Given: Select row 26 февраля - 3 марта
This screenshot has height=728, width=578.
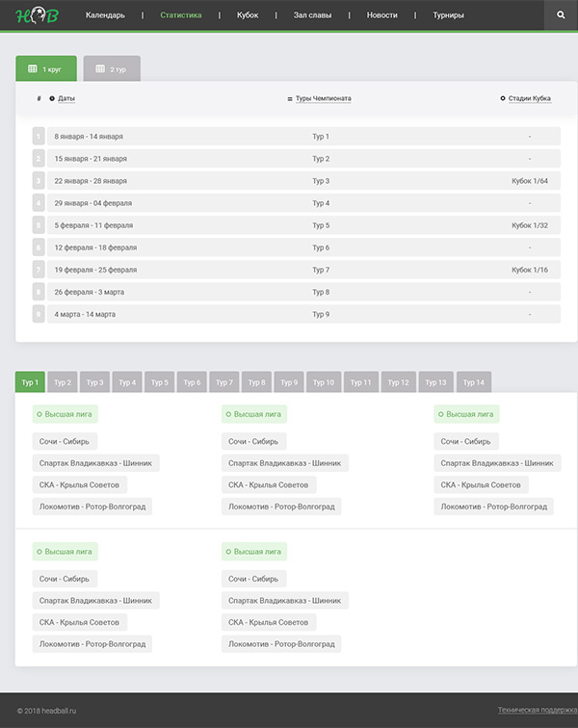Looking at the screenshot, I should point(303,292).
